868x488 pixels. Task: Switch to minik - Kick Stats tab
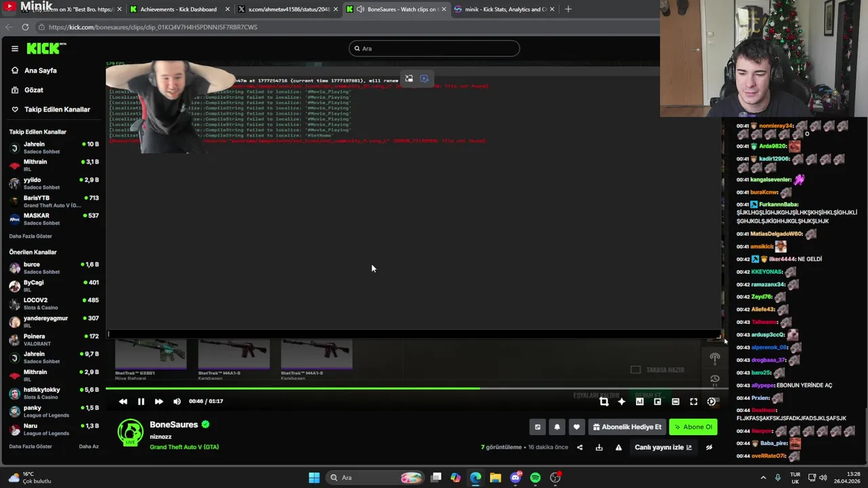point(505,9)
